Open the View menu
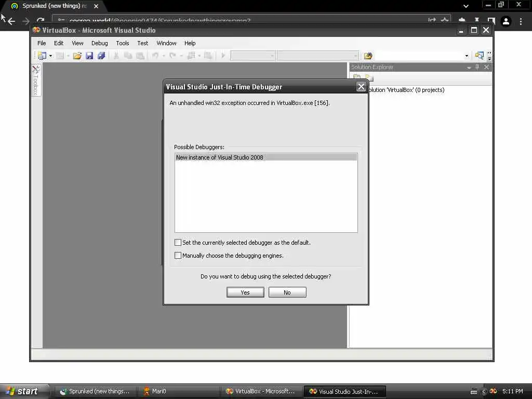 (77, 43)
